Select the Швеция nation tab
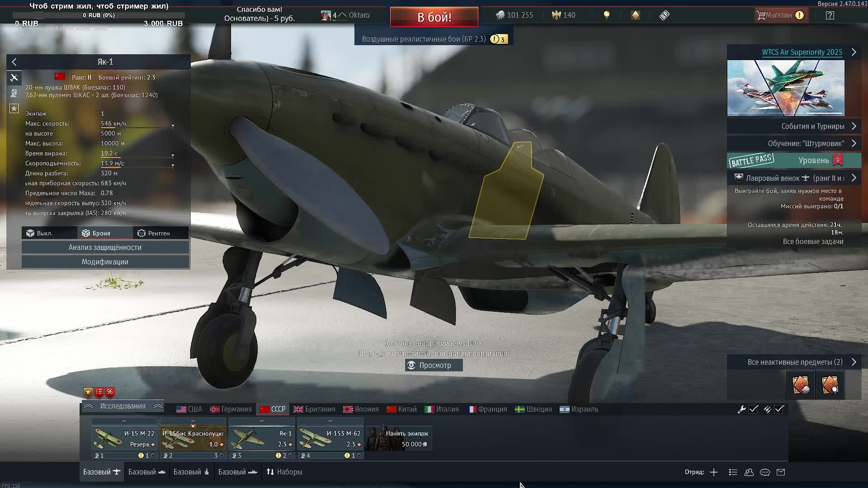The image size is (868, 488). pyautogui.click(x=533, y=409)
